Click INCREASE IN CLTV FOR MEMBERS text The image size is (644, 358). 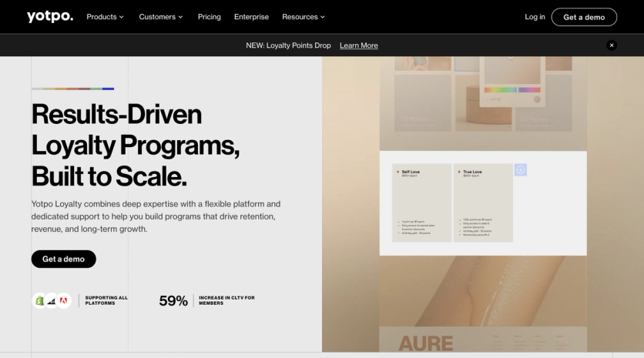coord(226,300)
